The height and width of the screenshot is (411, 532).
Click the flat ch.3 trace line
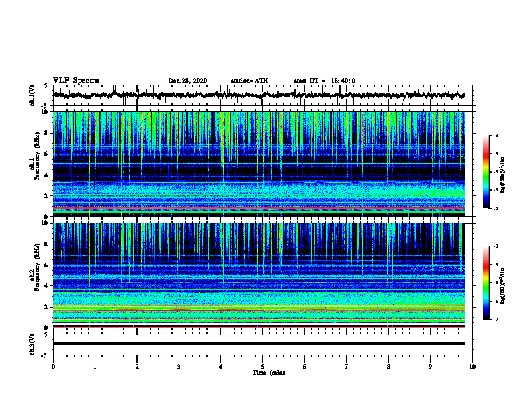(259, 344)
